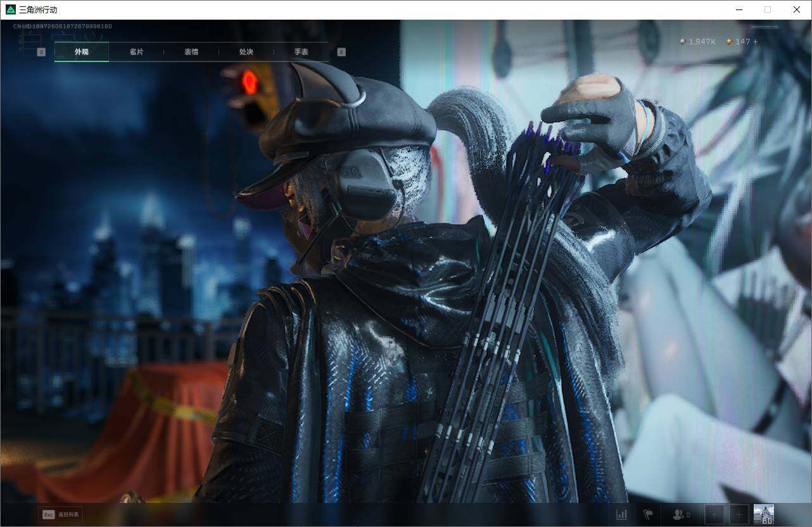Switch to the 名片 tab
This screenshot has height=527, width=812.
click(136, 52)
